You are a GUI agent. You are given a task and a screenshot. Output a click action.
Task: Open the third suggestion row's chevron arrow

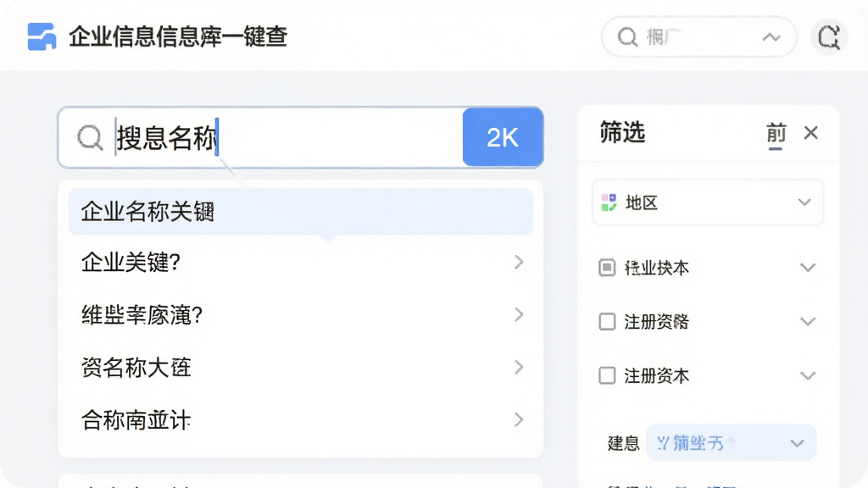(519, 315)
